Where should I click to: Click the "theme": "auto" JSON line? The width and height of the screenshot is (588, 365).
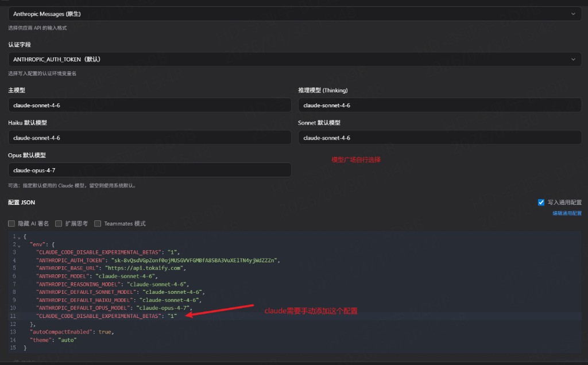53,340
